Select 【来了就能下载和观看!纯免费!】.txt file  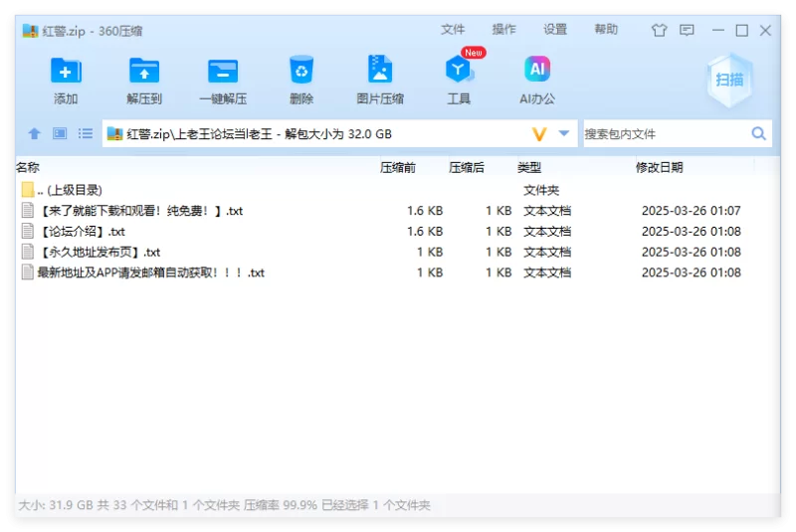[x=398, y=211]
